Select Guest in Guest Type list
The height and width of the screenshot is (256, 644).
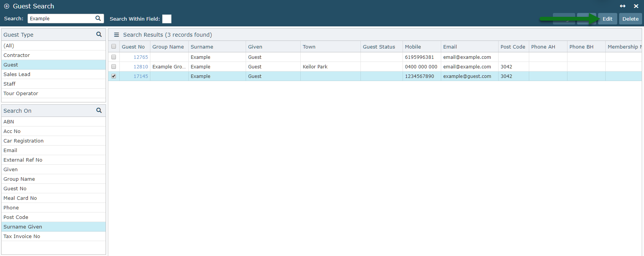click(x=54, y=65)
